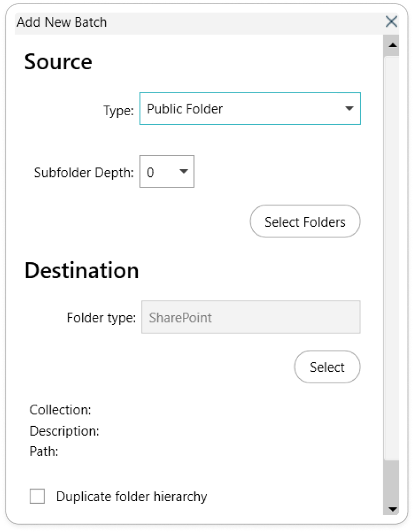Enable Duplicate folder hierarchy checkbox
Viewport: 414px width, 532px height.
point(37,496)
